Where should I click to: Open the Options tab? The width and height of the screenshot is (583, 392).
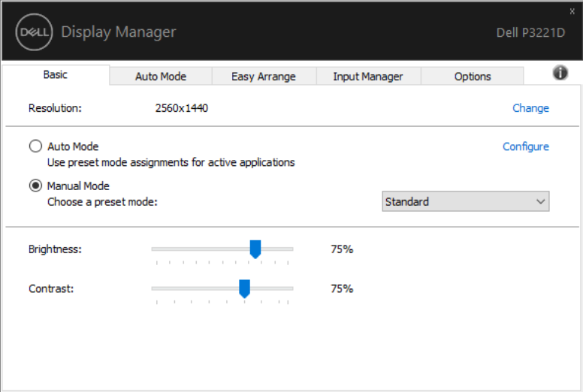473,76
